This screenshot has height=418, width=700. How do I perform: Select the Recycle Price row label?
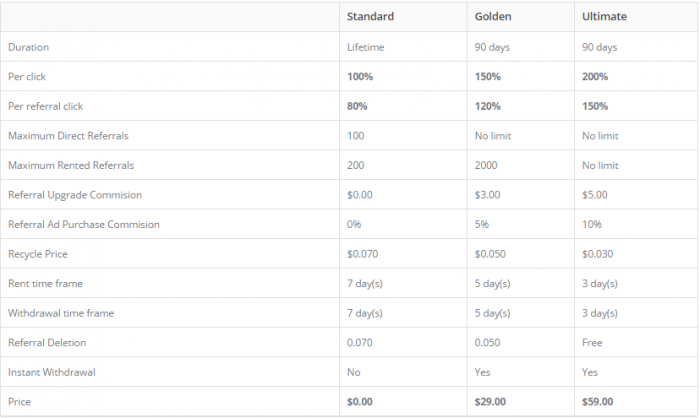38,254
